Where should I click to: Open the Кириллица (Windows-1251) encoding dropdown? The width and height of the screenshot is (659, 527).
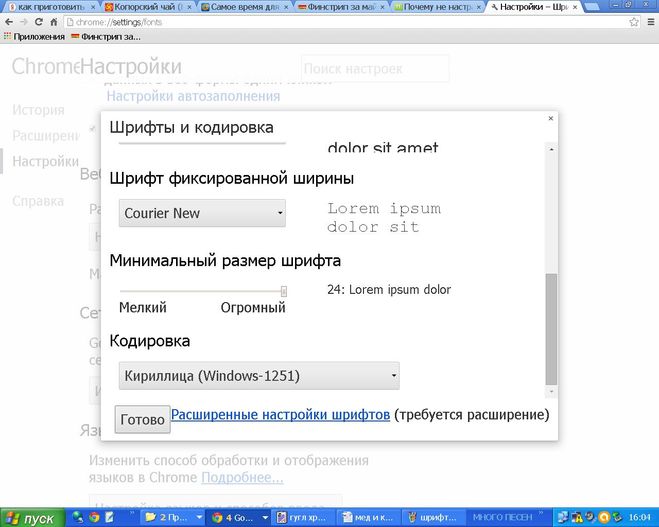pos(259,376)
